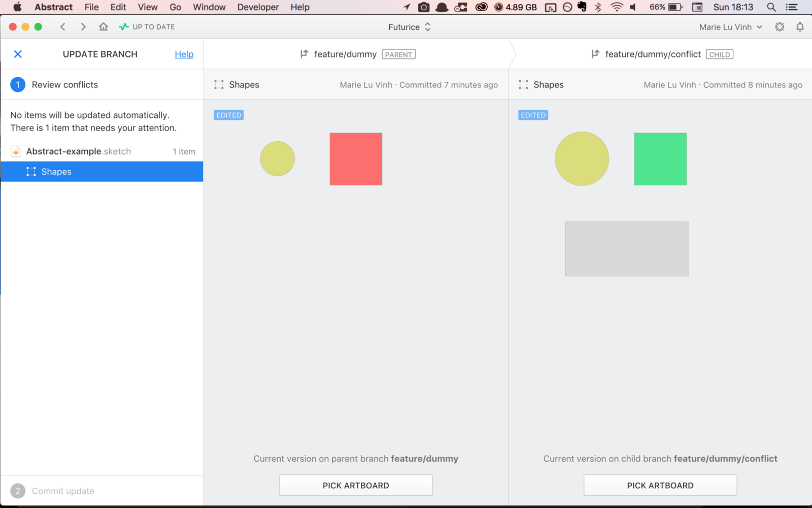Open the Help link in Update Branch panel
The width and height of the screenshot is (812, 508).
point(184,54)
